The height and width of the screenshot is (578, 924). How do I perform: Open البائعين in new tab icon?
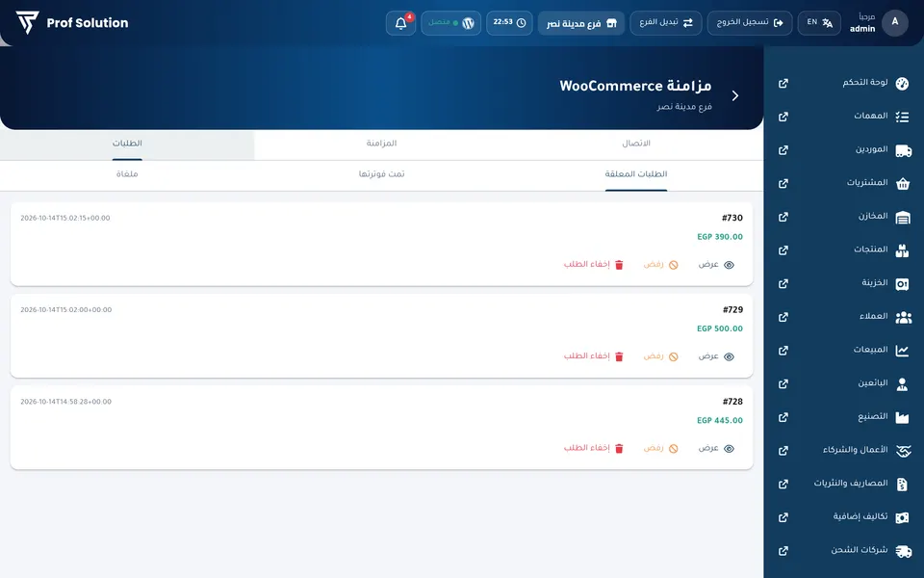coord(783,384)
